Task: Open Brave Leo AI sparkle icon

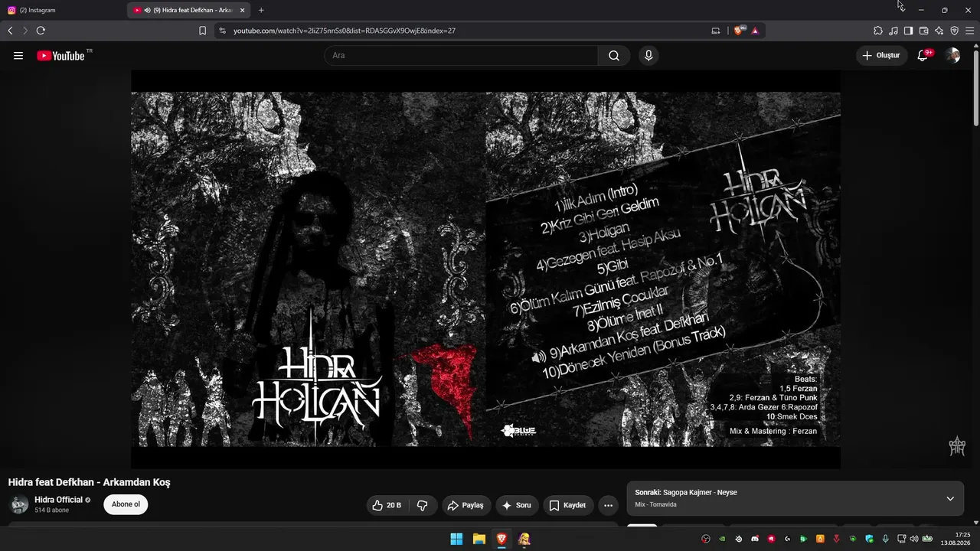Action: 939,31
